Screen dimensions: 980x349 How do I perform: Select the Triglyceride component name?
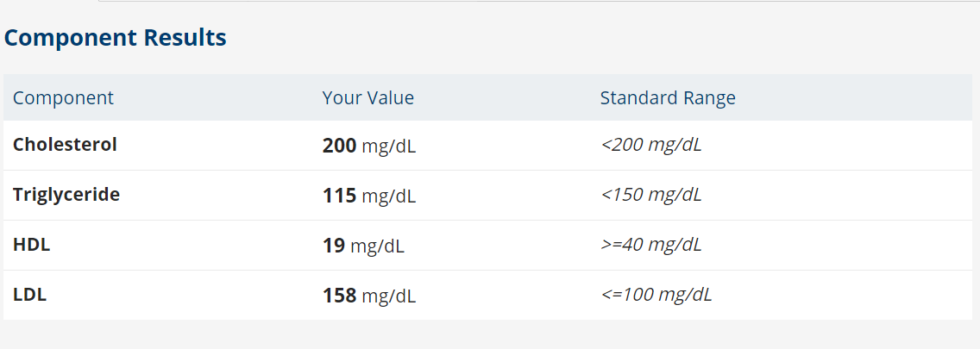tap(66, 195)
